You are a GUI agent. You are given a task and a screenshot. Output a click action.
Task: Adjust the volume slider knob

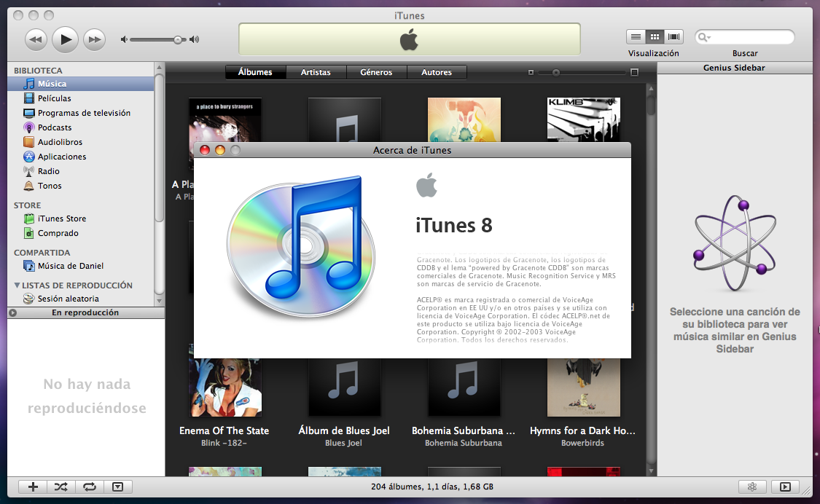pos(179,40)
